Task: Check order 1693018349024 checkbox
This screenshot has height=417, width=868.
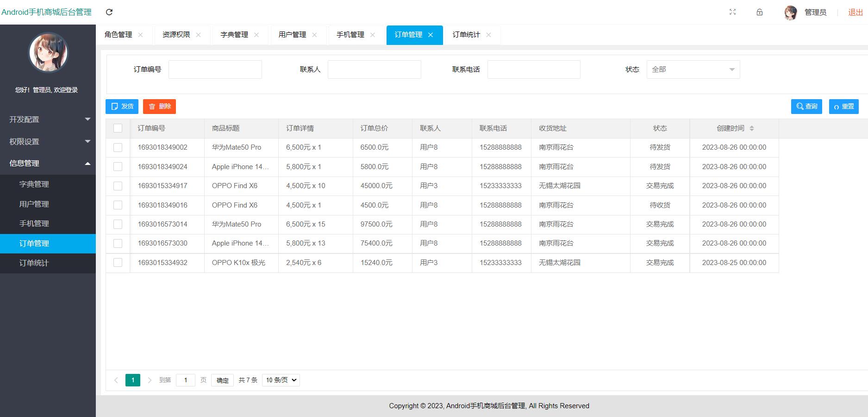Action: coord(118,167)
